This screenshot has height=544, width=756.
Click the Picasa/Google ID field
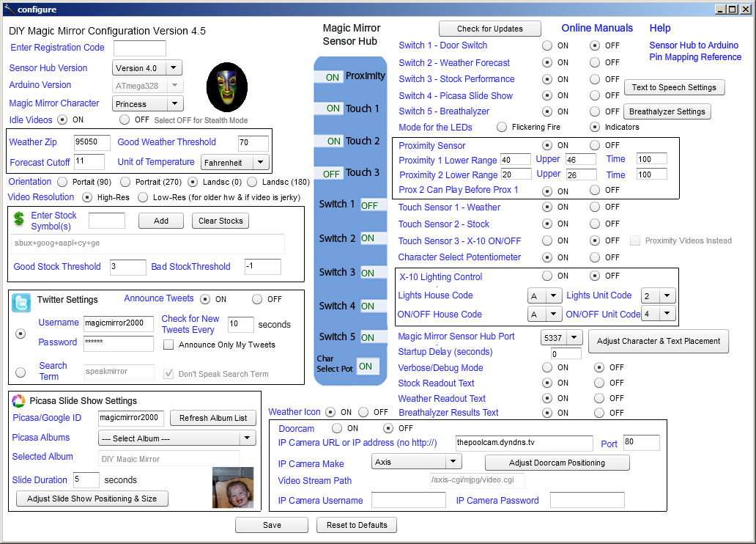pos(130,418)
